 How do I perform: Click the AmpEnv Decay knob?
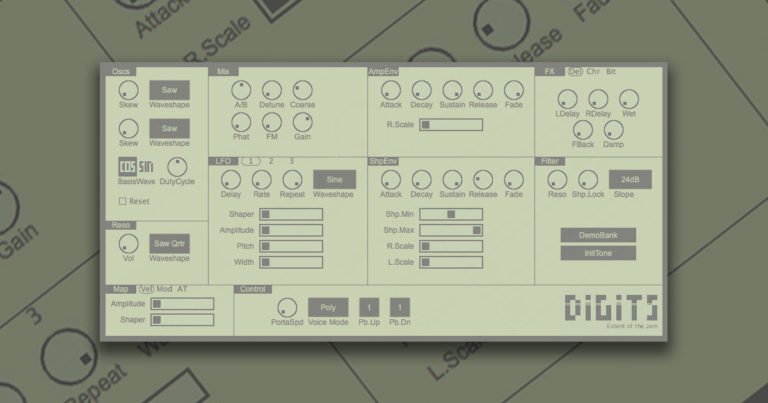(x=421, y=91)
